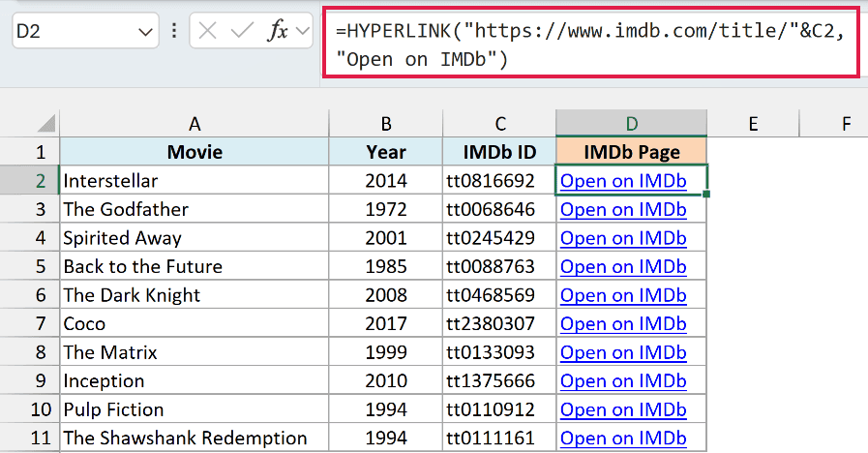The width and height of the screenshot is (868, 453).
Task: Open the IMDb link for Back to the Future
Action: (x=623, y=267)
